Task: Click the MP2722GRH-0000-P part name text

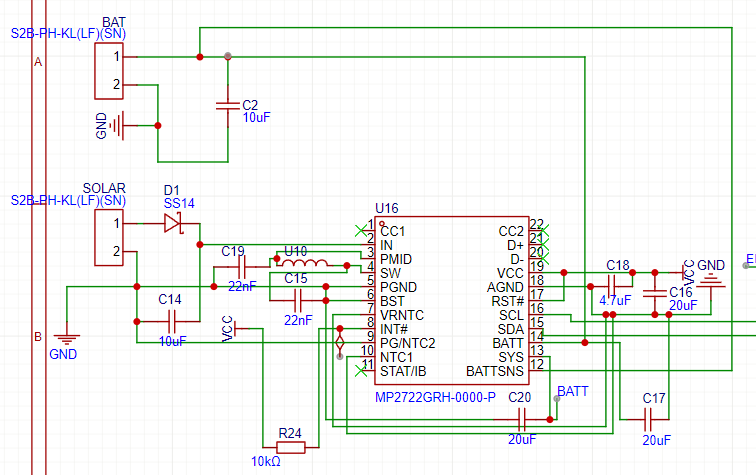Action: (435, 397)
